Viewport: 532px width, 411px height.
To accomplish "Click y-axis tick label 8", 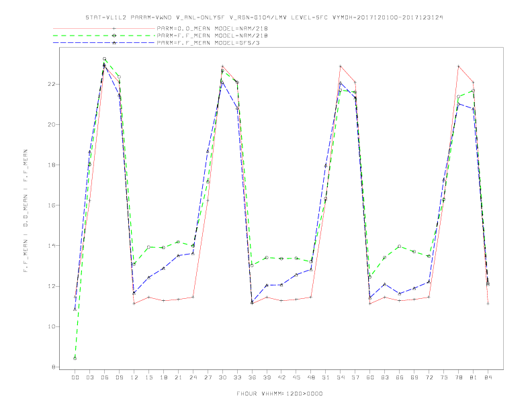I will (x=53, y=367).
